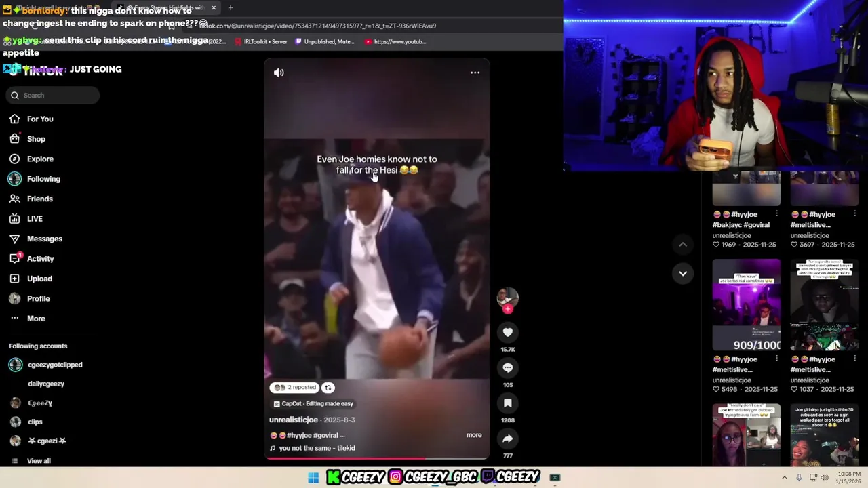868x488 pixels.
Task: Open the 'Unpublished, Mute...' bookmark
Action: pos(324,42)
